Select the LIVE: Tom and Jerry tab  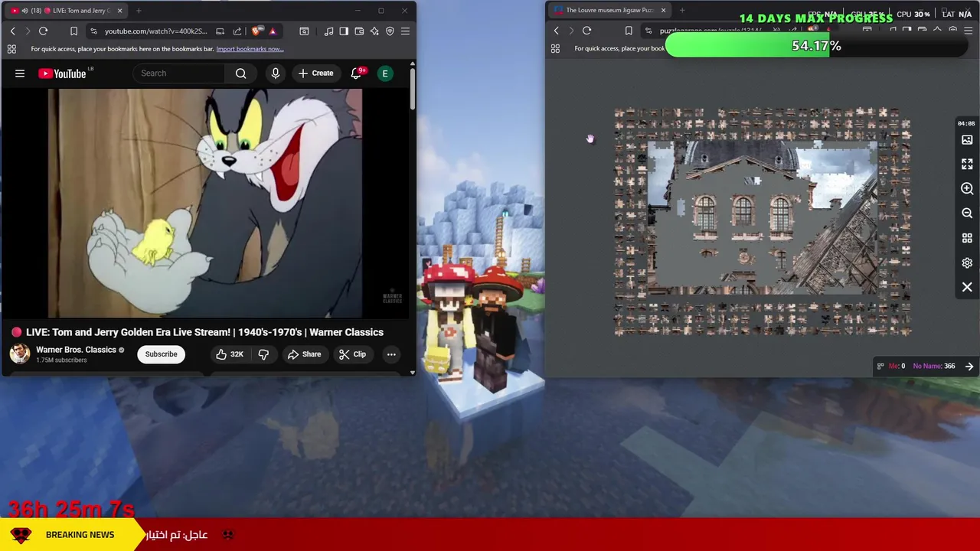pos(65,11)
